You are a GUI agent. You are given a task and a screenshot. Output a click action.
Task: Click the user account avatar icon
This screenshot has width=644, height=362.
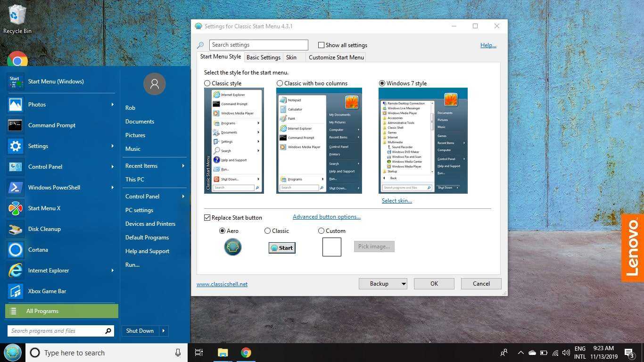pos(154,84)
